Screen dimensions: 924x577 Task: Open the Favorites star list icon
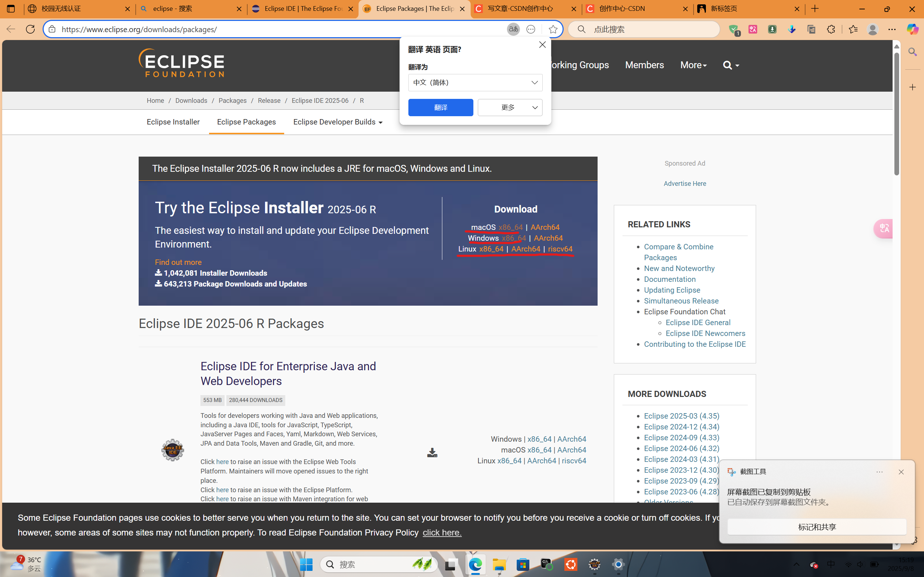tap(854, 29)
